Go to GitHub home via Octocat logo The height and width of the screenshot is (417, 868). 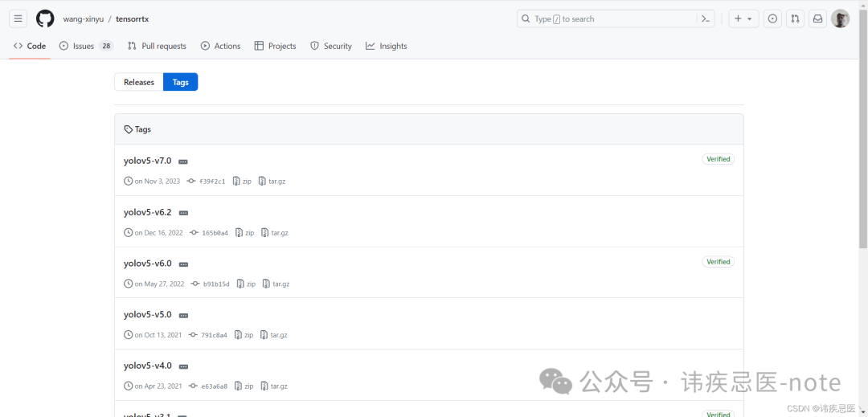click(45, 18)
